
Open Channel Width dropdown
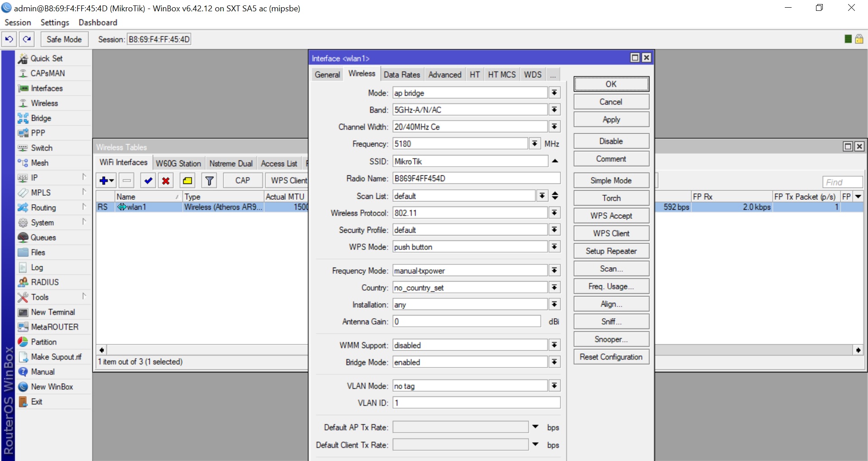554,127
